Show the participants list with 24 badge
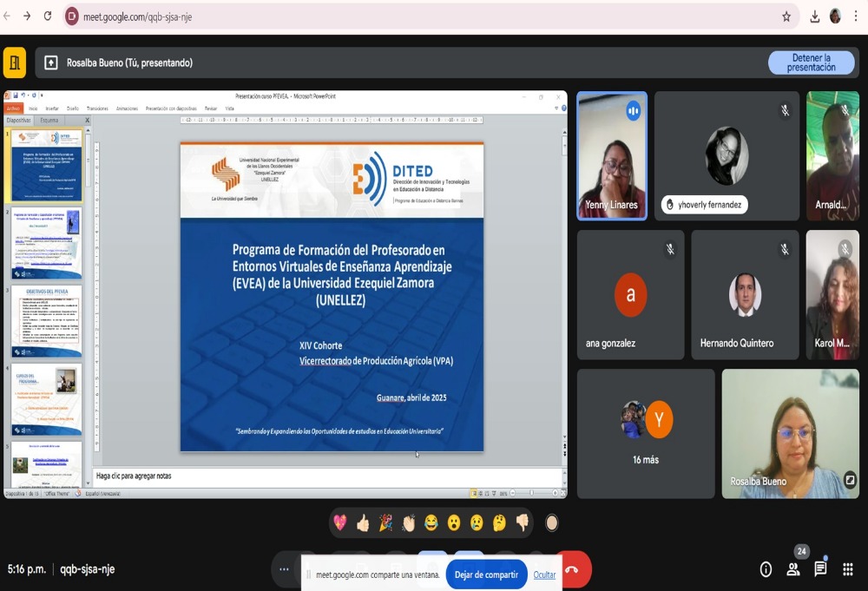This screenshot has height=591, width=868. click(x=793, y=569)
